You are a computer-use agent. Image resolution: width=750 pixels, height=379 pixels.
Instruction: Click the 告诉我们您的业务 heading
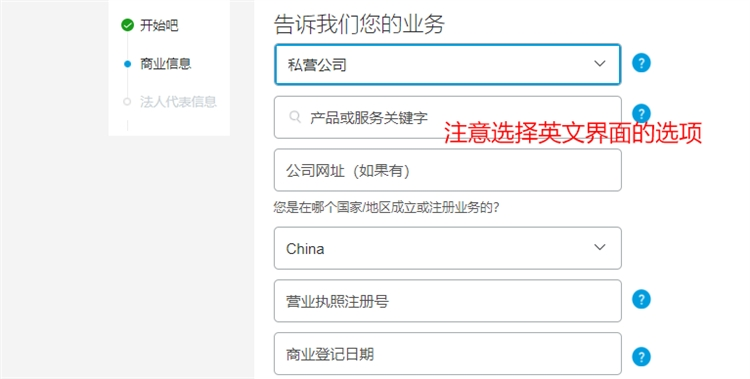pyautogui.click(x=359, y=24)
